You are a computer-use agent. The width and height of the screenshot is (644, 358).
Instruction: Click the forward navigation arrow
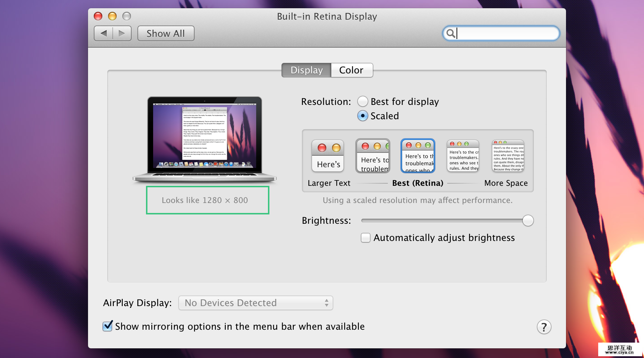[x=122, y=33]
